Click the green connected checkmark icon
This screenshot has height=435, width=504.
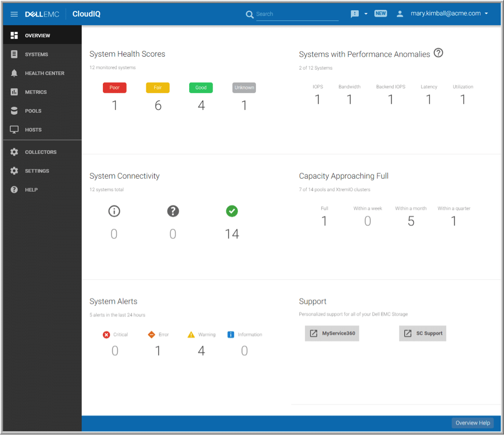click(x=232, y=211)
